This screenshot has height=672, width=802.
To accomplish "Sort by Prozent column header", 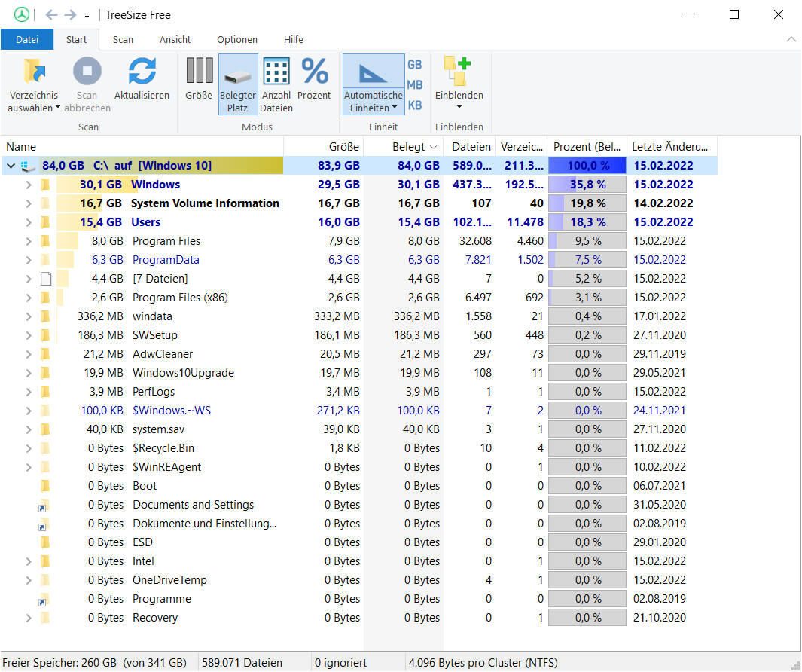I will click(587, 147).
